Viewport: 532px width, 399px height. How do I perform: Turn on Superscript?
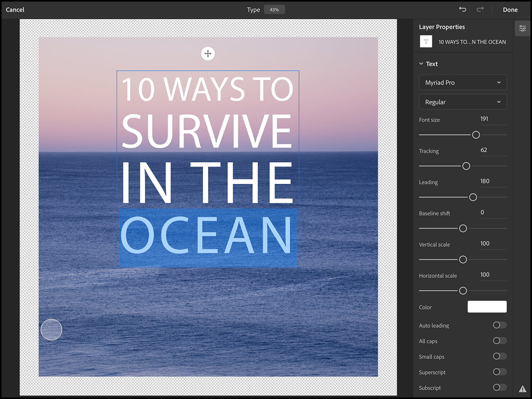499,372
